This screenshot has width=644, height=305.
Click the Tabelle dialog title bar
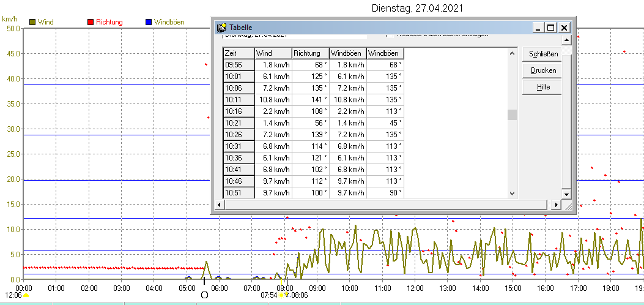[x=393, y=28]
